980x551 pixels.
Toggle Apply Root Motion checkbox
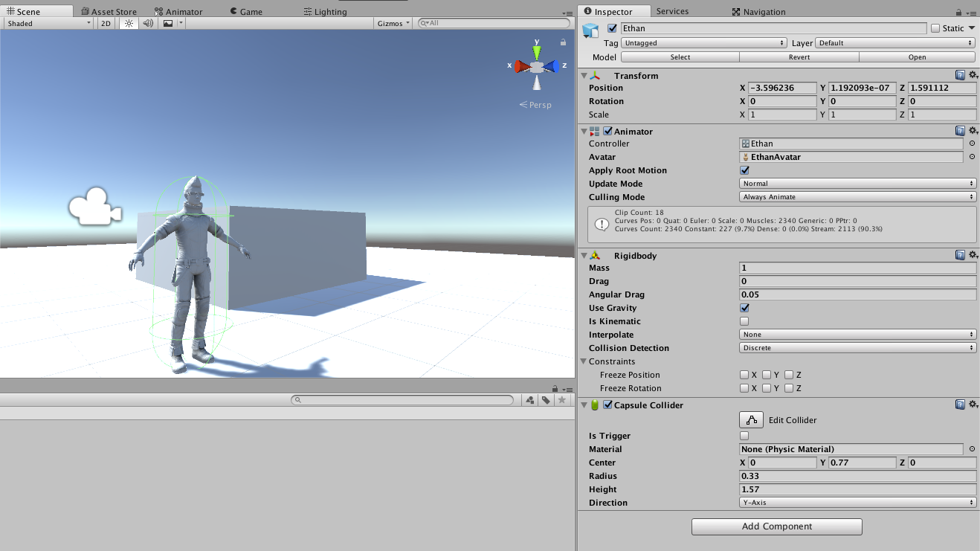pos(744,170)
